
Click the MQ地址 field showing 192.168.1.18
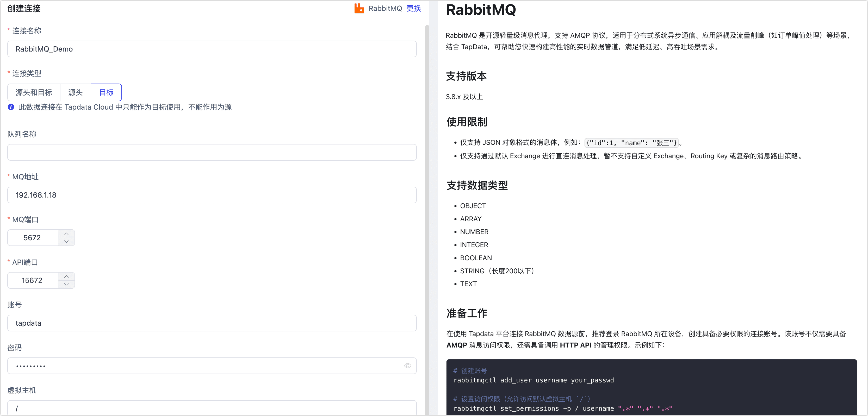212,195
